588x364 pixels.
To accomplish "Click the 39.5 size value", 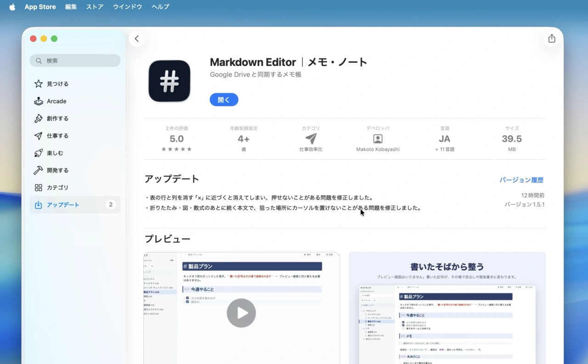I will [512, 139].
